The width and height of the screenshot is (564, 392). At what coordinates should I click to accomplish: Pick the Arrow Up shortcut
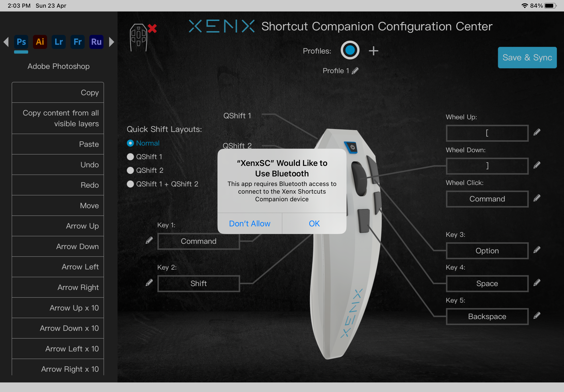58,226
